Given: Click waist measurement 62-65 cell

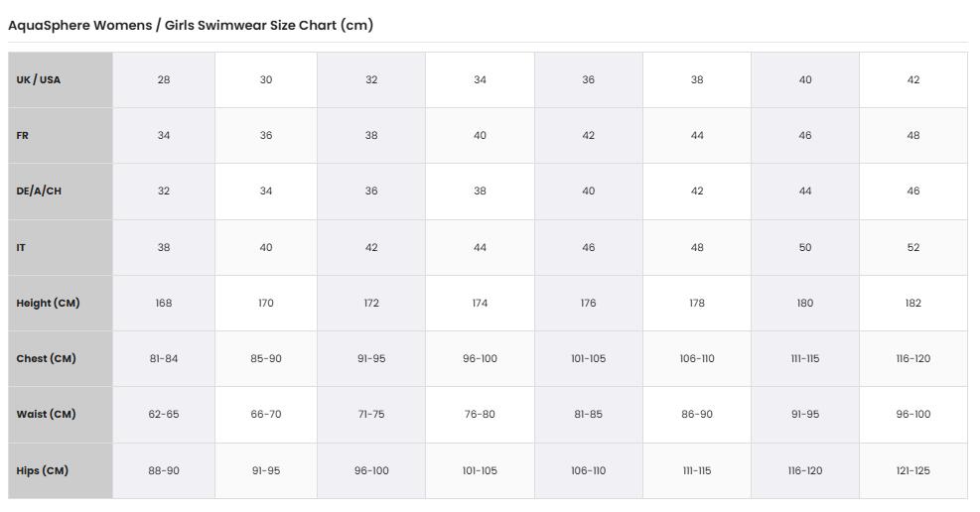Looking at the screenshot, I should 164,414.
